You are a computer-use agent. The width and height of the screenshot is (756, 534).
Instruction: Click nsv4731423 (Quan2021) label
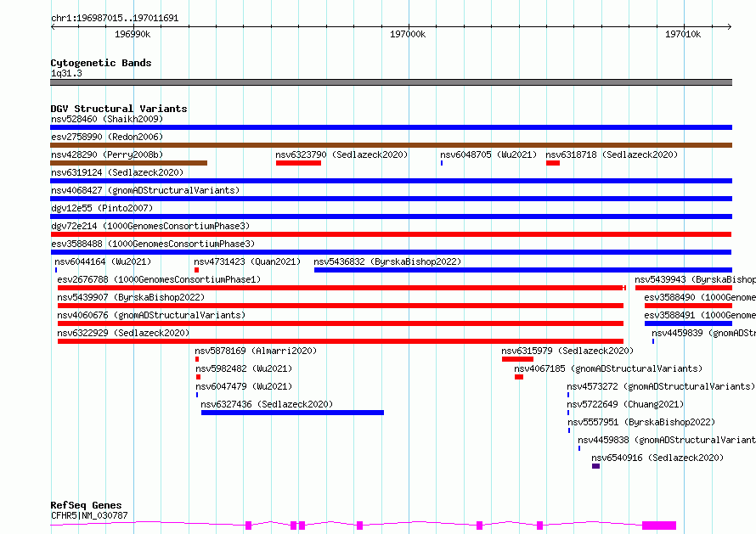coord(247,261)
